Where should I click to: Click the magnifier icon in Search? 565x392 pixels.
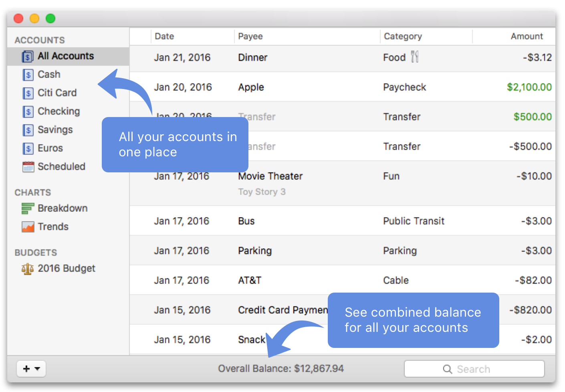tap(447, 369)
